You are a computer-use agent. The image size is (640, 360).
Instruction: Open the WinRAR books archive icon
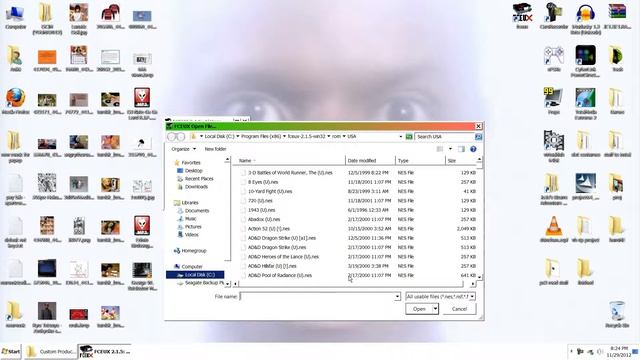[617, 16]
